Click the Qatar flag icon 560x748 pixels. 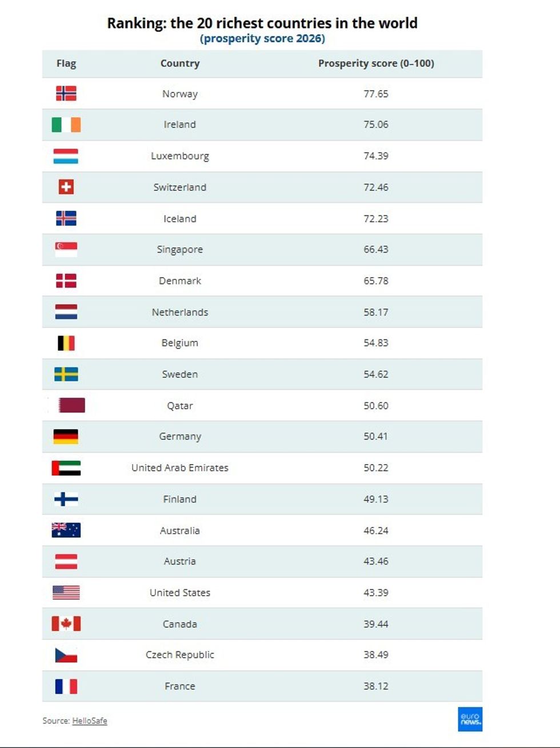tap(71, 405)
